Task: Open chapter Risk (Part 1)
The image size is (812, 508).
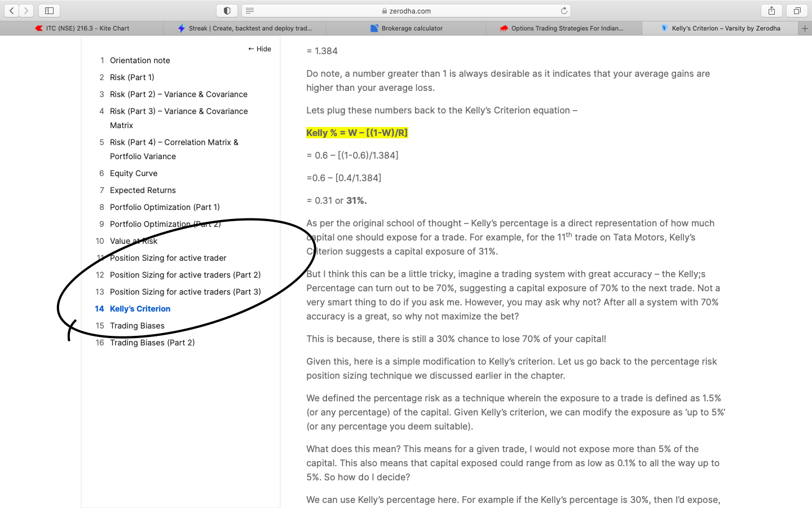Action: [132, 77]
